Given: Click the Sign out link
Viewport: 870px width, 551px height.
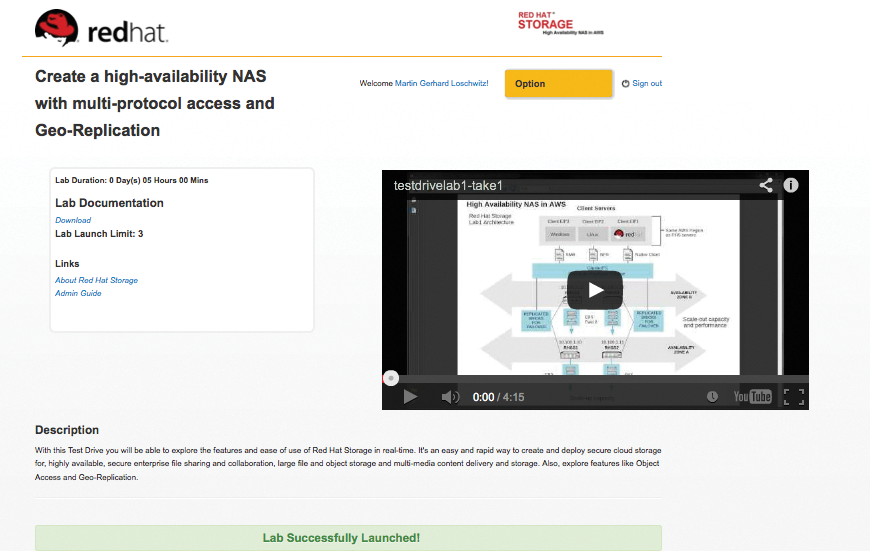Looking at the screenshot, I should (x=647, y=83).
